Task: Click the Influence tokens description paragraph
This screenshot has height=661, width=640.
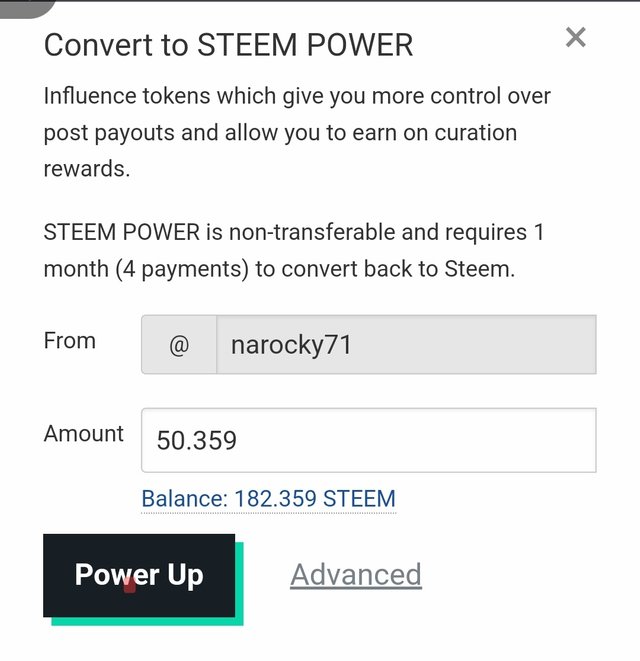Action: [297, 132]
